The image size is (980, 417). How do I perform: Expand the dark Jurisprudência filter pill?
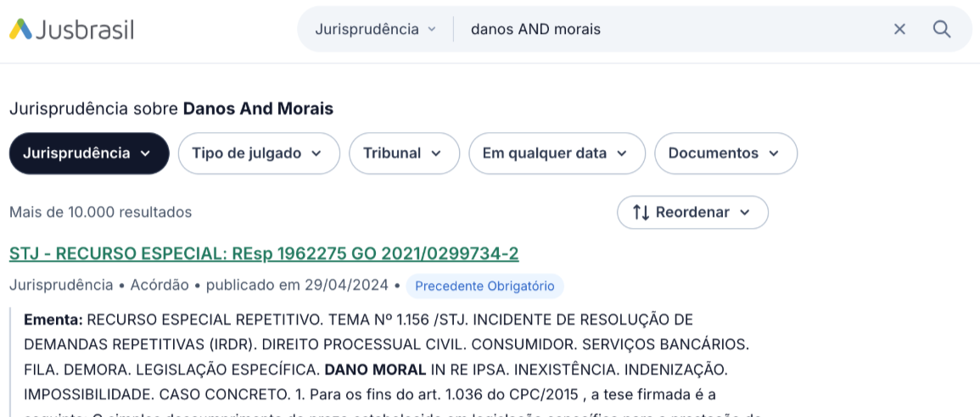point(88,153)
